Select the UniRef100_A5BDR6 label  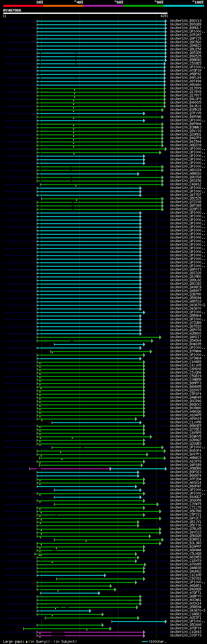[186, 469]
